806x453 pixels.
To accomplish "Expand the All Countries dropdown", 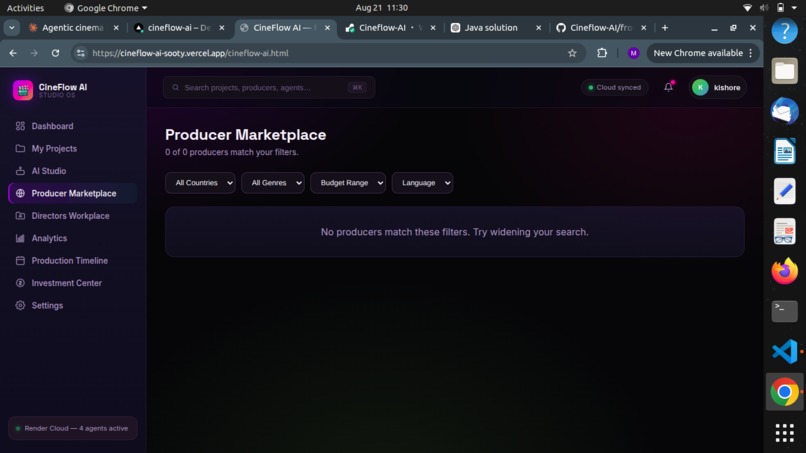I will point(200,183).
